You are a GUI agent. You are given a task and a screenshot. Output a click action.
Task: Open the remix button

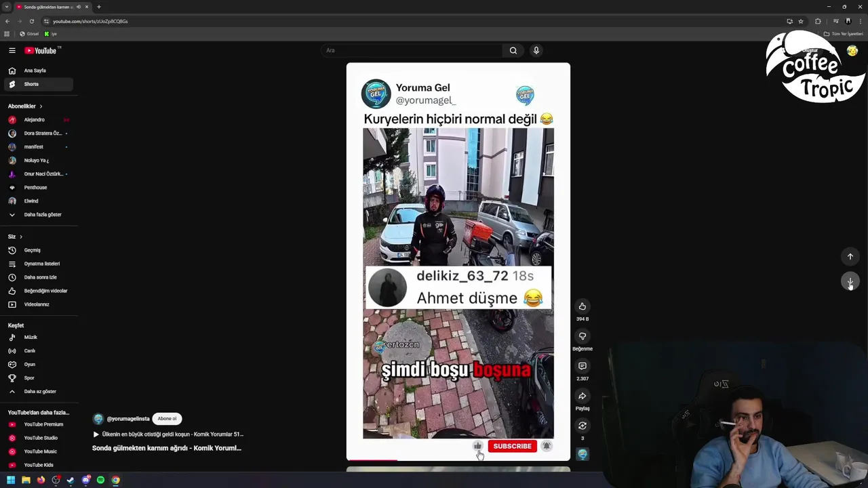pyautogui.click(x=582, y=426)
